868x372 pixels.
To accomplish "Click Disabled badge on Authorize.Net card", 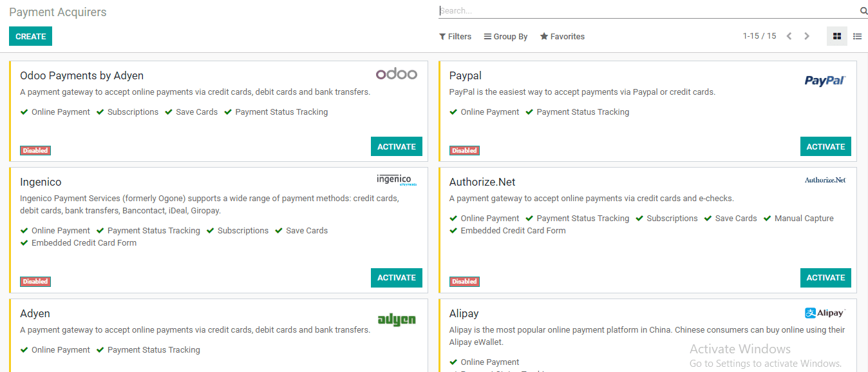I will [x=464, y=282].
